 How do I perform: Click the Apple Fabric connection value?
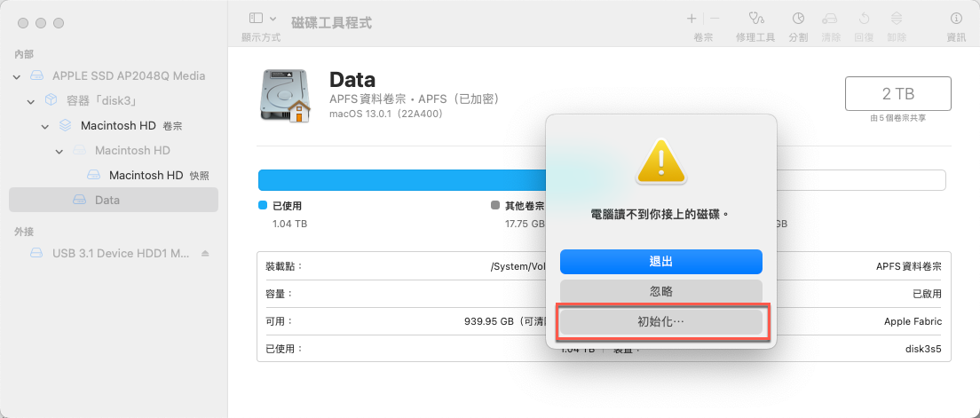913,321
